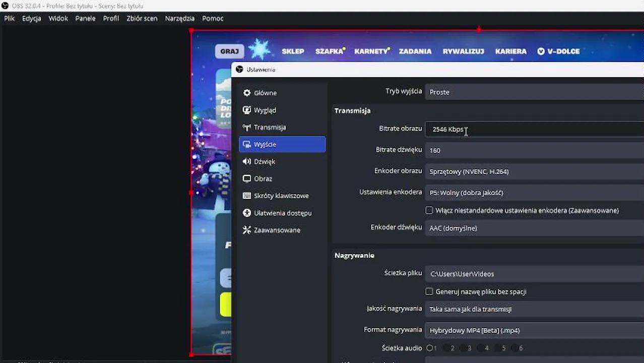
Task: Click the Wygląd settings icon
Action: (x=247, y=110)
